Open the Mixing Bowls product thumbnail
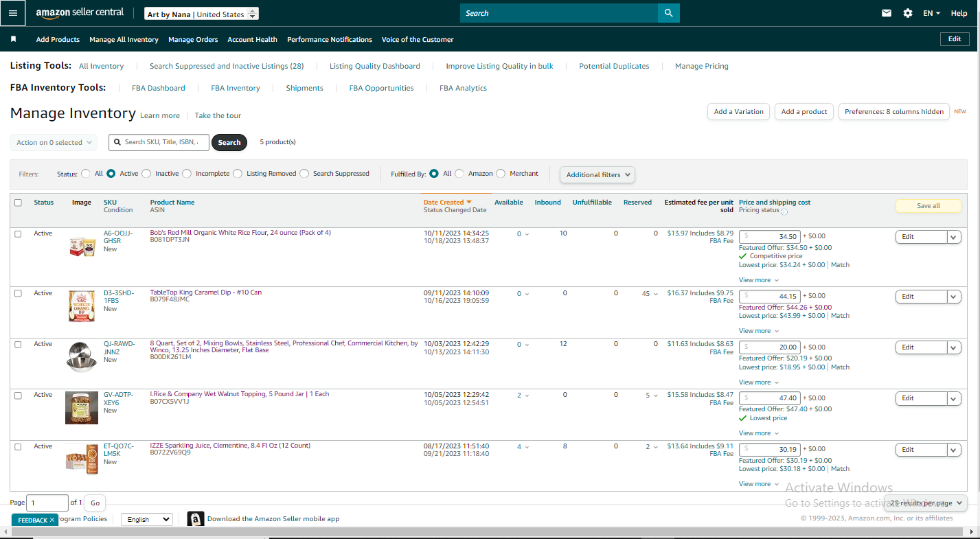This screenshot has height=539, width=980. point(82,357)
